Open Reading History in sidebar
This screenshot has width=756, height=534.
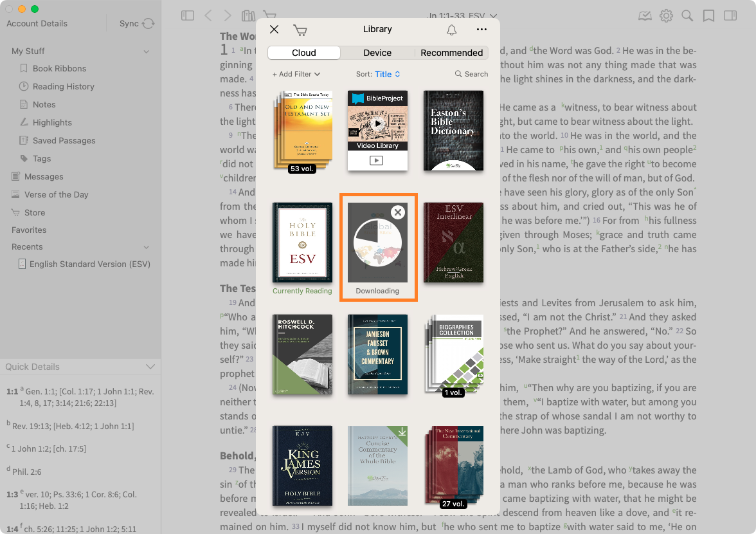coord(63,86)
